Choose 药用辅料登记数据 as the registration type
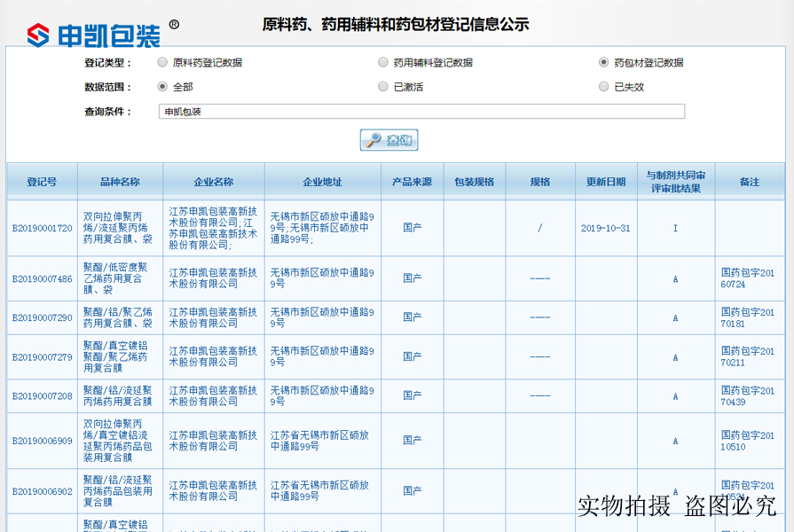 click(383, 62)
